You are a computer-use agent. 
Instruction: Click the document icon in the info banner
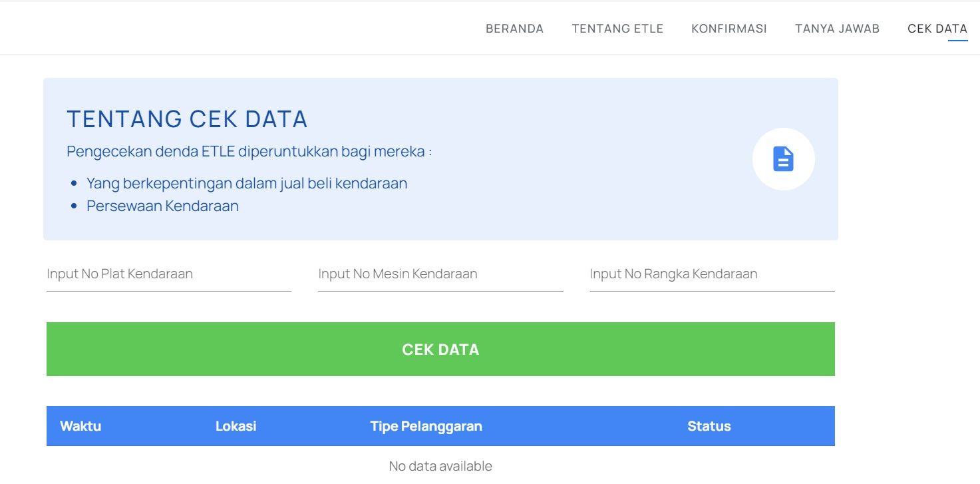[783, 159]
